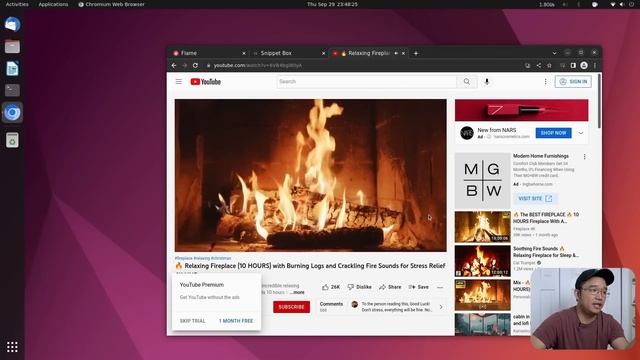Open Chromium profile avatar
640x360 pixels.
[x=584, y=65]
